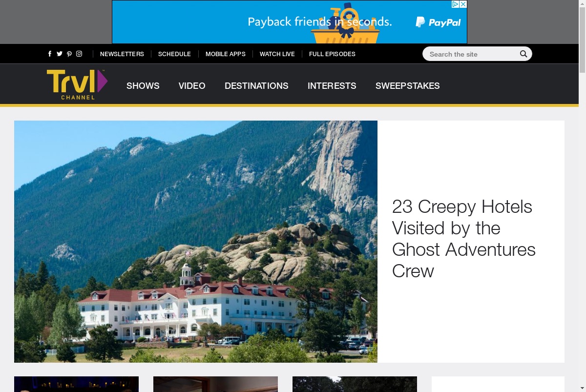Select the Watch Live link
The height and width of the screenshot is (392, 586).
click(277, 54)
